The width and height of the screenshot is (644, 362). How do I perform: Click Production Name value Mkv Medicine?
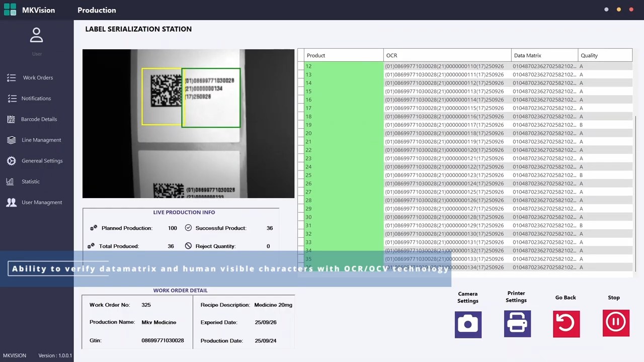pyautogui.click(x=159, y=322)
